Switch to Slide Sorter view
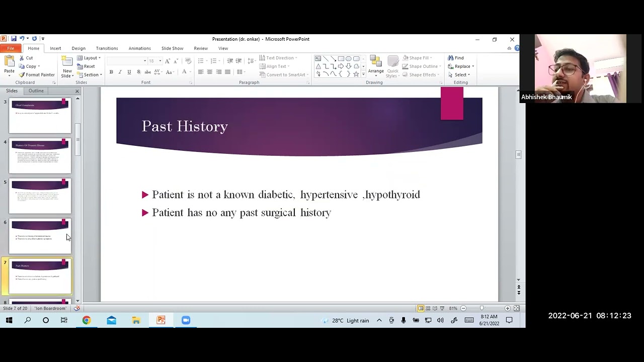 [x=428, y=308]
